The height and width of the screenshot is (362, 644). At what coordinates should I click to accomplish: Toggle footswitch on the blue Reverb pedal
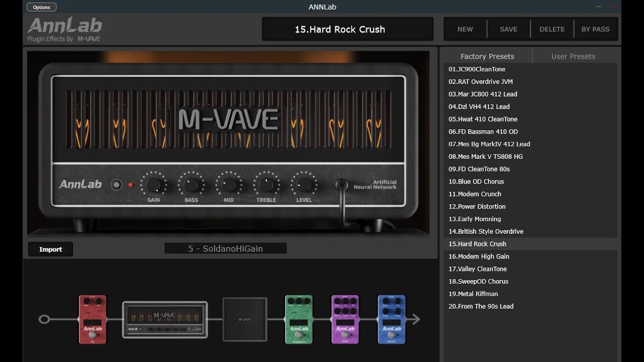(391, 334)
